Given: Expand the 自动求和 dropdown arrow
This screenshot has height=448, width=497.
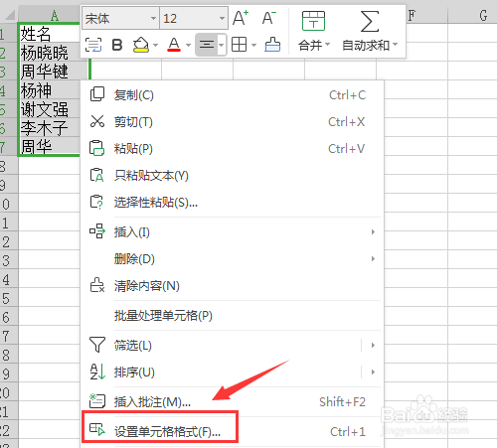Looking at the screenshot, I should coord(395,45).
